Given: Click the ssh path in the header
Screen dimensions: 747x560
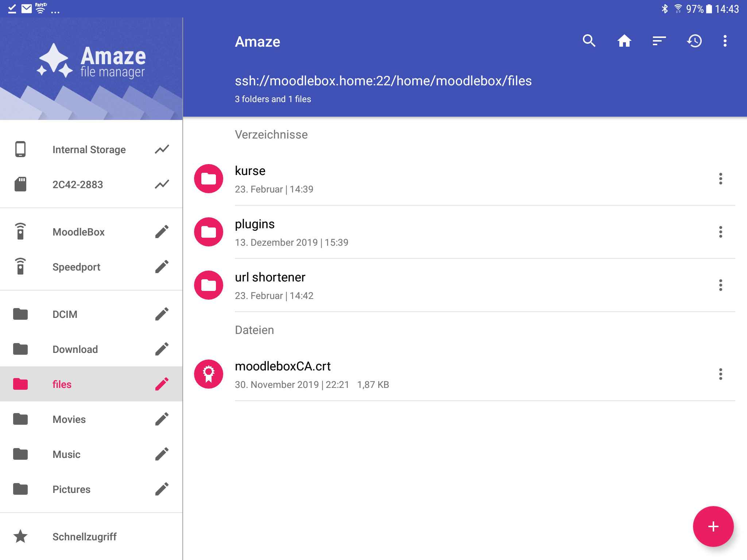Looking at the screenshot, I should pos(383,81).
